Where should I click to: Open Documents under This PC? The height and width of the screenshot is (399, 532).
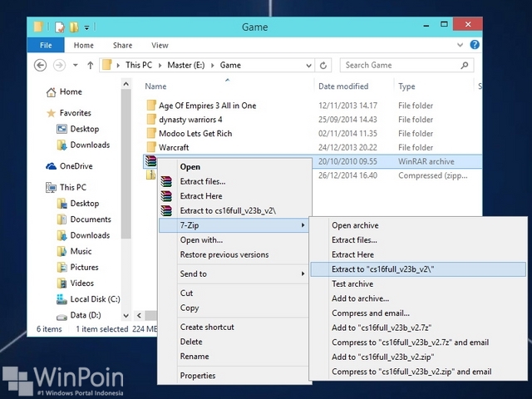[x=91, y=219]
